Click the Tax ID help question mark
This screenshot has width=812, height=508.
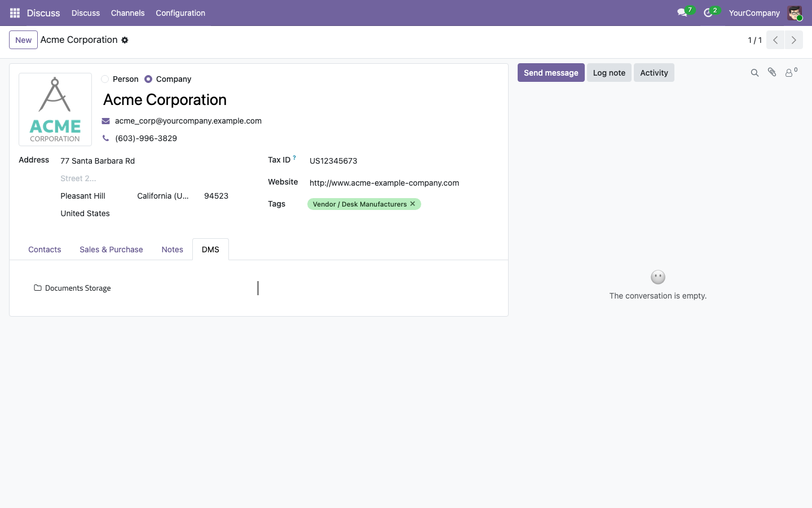[294, 158]
